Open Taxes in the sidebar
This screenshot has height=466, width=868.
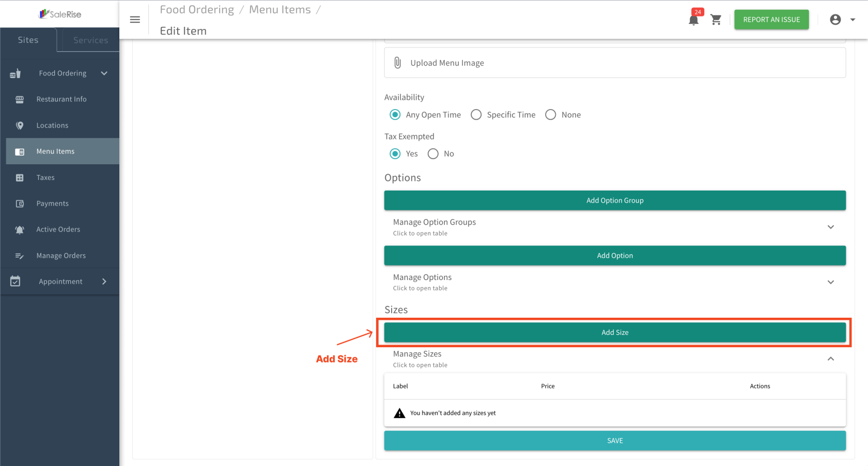click(45, 178)
